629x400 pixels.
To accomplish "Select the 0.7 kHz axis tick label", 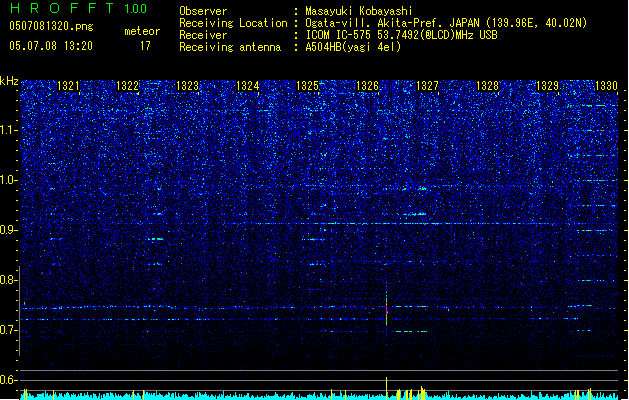I will [x=9, y=330].
